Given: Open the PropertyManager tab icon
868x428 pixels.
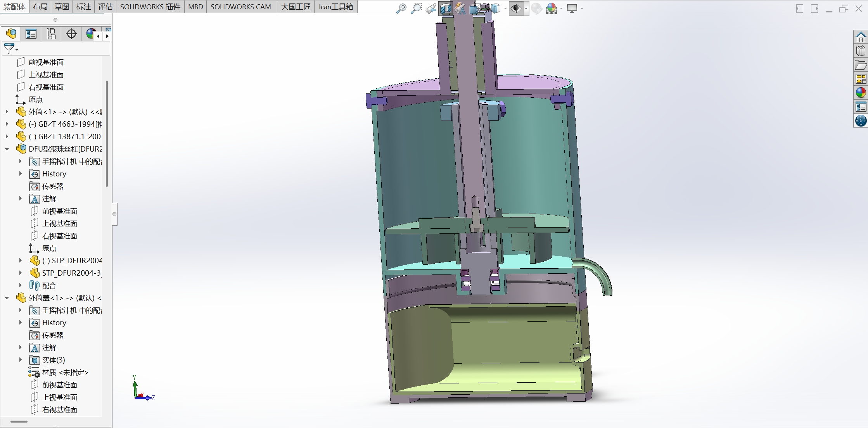Looking at the screenshot, I should pyautogui.click(x=31, y=34).
